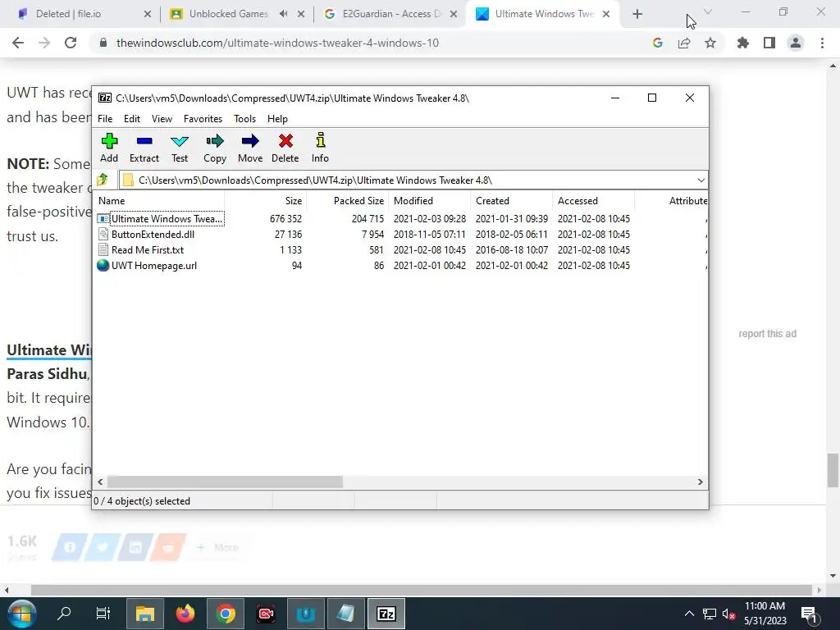Toggle the Chrome side panel icon

[769, 43]
